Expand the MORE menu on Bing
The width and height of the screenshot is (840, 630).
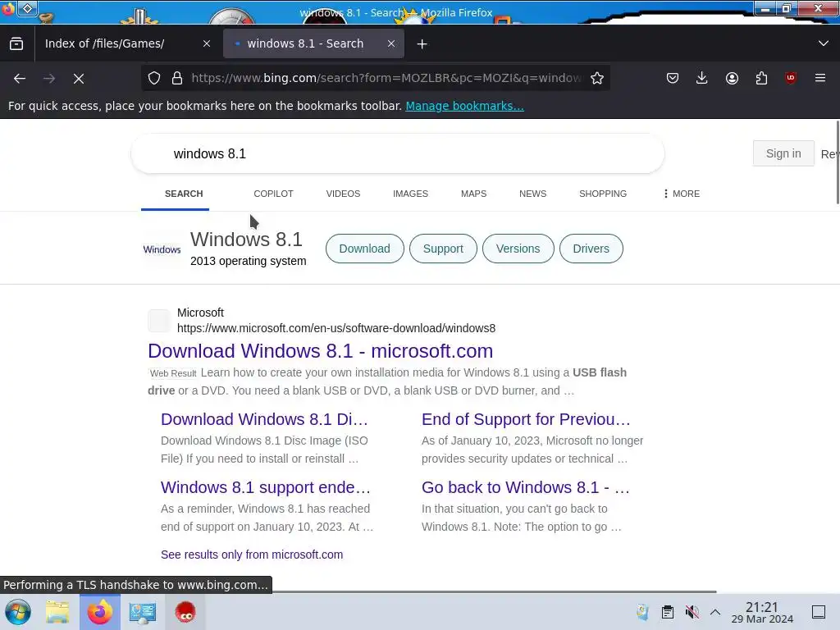point(682,194)
